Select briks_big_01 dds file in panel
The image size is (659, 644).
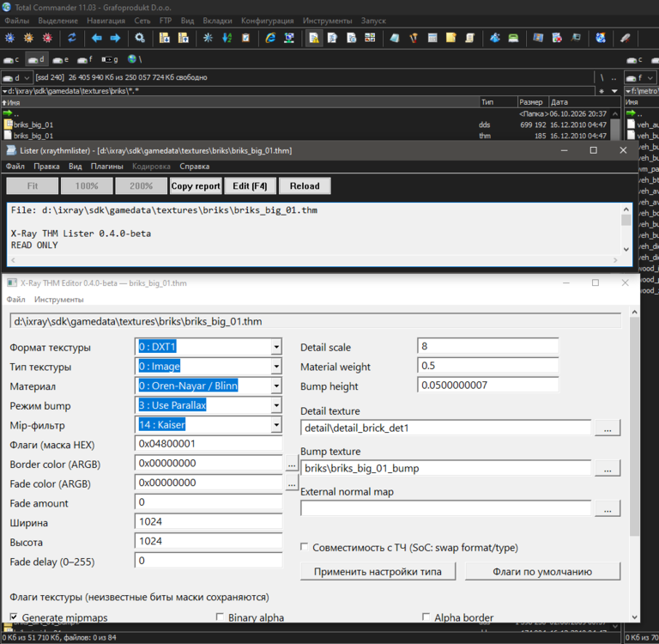pos(33,125)
